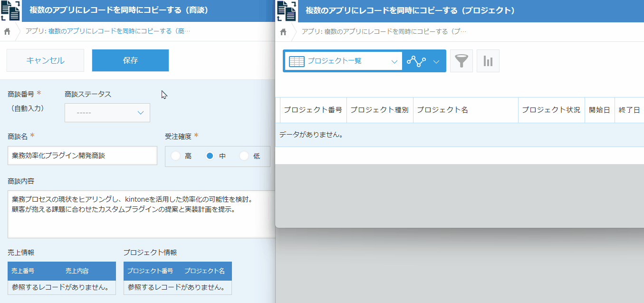Click into the 商談名 text field

(82, 156)
